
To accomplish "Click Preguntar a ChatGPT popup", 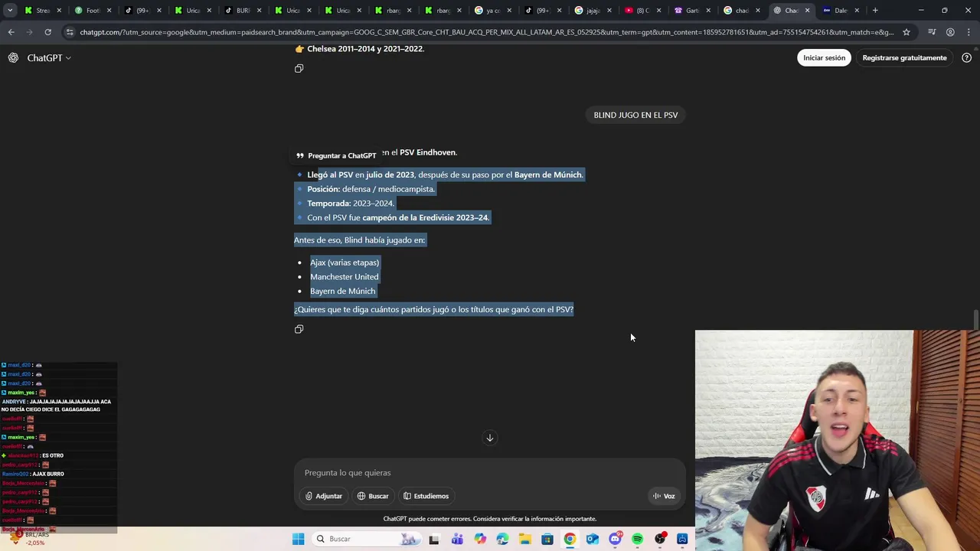I will (336, 155).
